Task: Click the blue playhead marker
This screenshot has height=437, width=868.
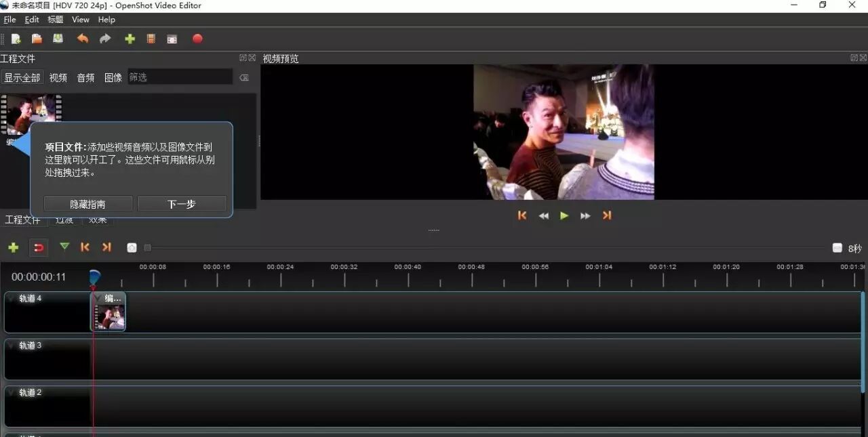Action: click(94, 276)
